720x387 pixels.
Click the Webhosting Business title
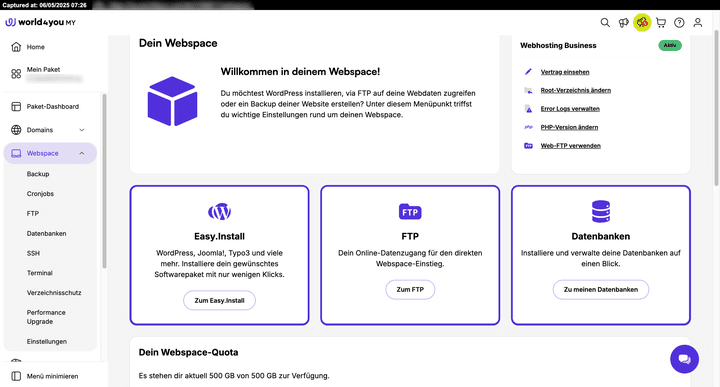pos(558,45)
